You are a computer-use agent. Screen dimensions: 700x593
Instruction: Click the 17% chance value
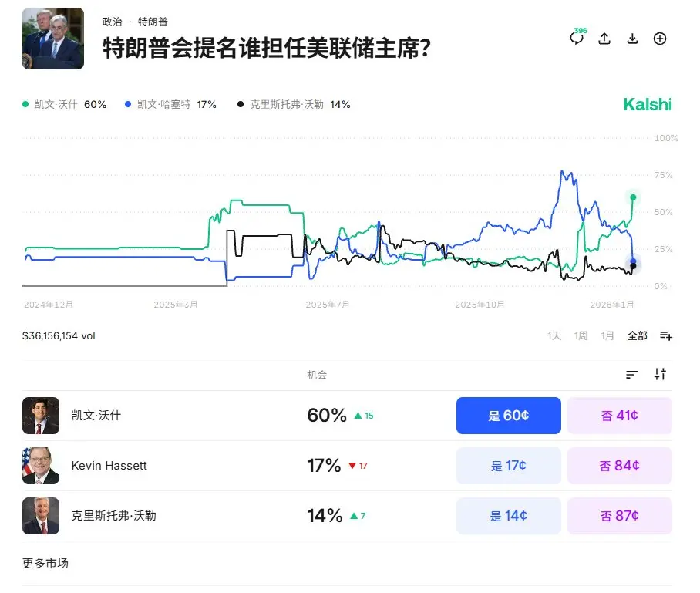pyautogui.click(x=324, y=466)
